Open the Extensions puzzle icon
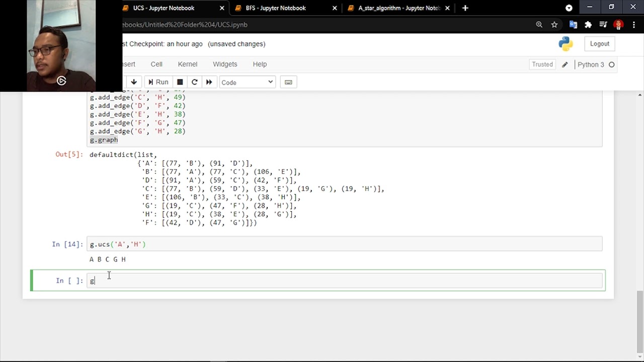 588,25
